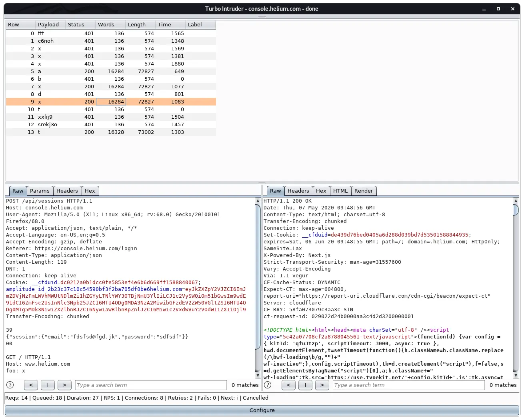Select row 5 with payload a
The image size is (524, 420).
coord(111,71)
